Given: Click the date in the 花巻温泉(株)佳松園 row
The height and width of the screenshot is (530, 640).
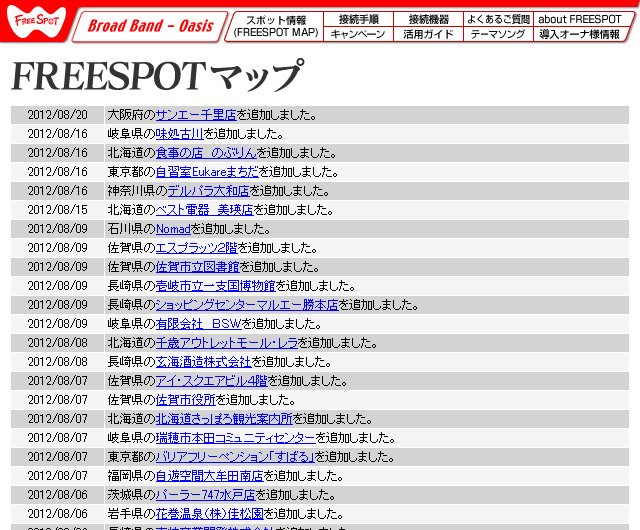Looking at the screenshot, I should pyautogui.click(x=58, y=513).
